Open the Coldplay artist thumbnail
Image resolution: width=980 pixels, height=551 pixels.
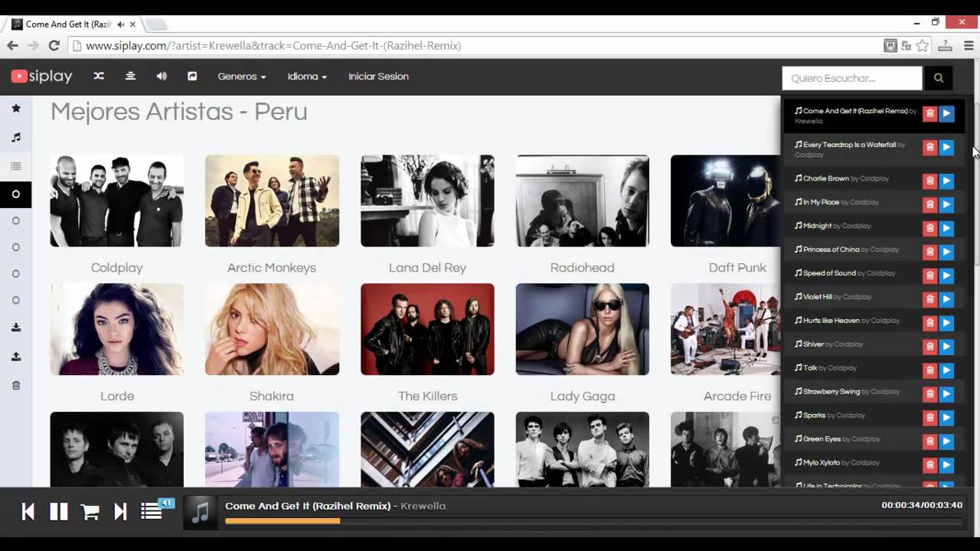116,201
